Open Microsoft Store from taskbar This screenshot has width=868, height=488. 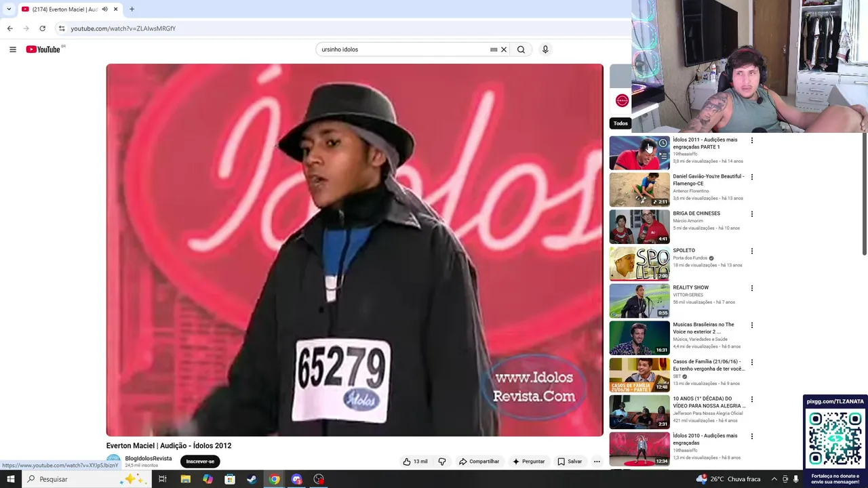tap(230, 479)
